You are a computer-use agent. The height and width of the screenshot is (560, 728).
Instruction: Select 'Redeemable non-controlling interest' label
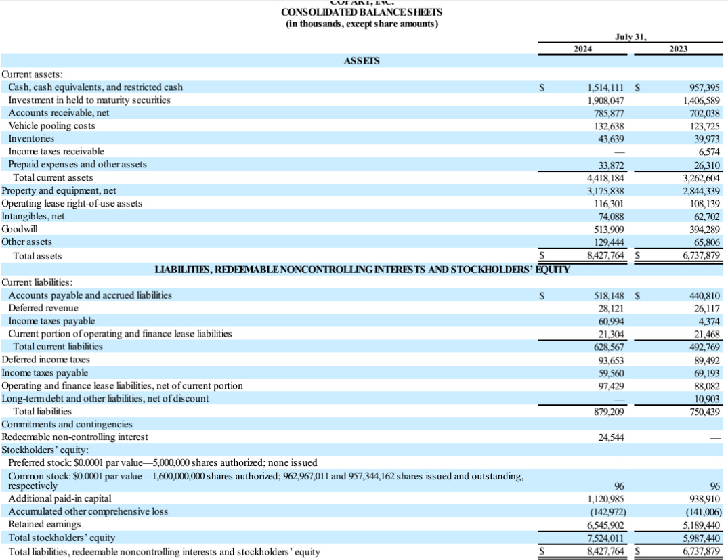(74, 437)
